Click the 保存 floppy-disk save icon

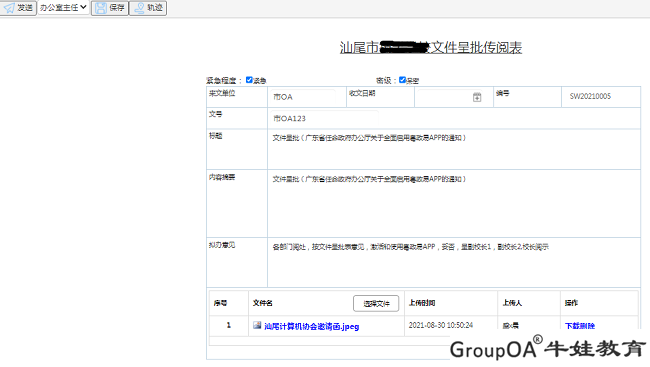pos(101,8)
